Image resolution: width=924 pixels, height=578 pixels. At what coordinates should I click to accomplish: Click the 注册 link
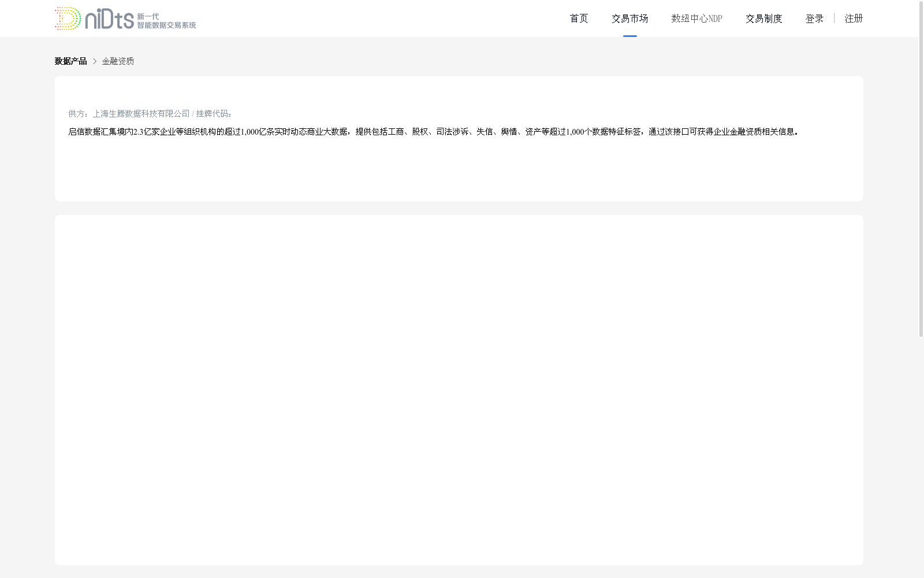coord(854,18)
